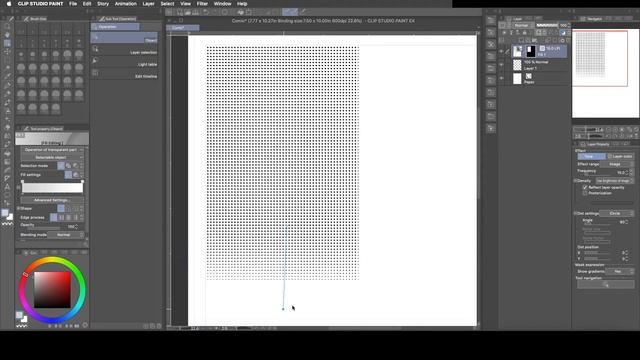The height and width of the screenshot is (360, 640).
Task: Toggle the Tone effect button
Action: click(591, 156)
